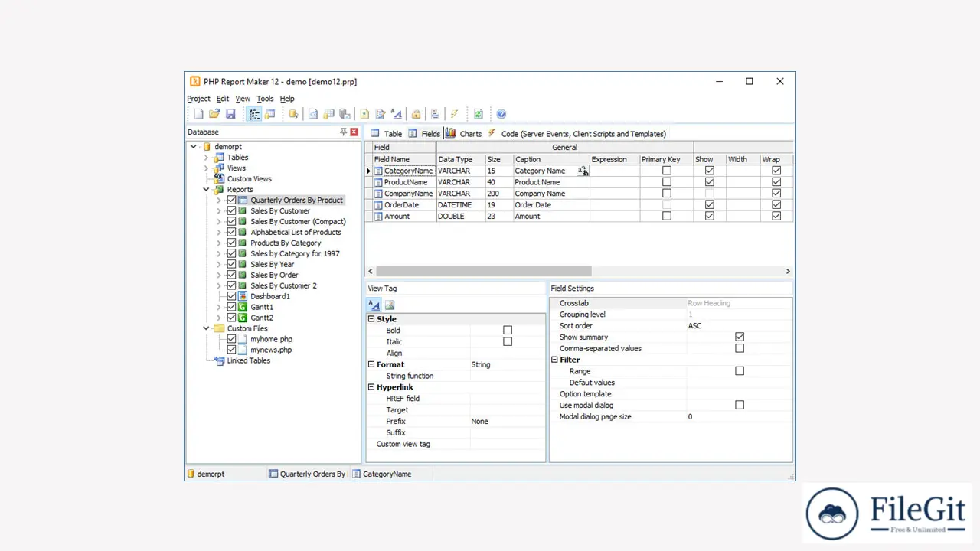
Task: Toggle Show checkbox for ProductName
Action: pyautogui.click(x=709, y=182)
